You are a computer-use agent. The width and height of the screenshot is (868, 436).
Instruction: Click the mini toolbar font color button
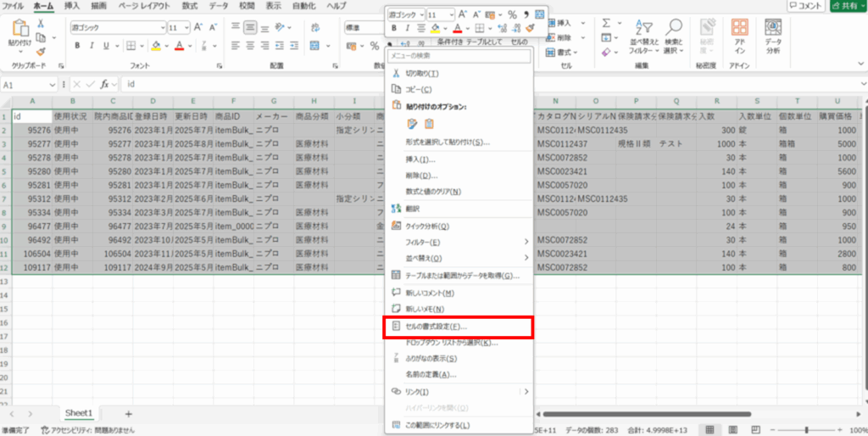click(x=457, y=28)
